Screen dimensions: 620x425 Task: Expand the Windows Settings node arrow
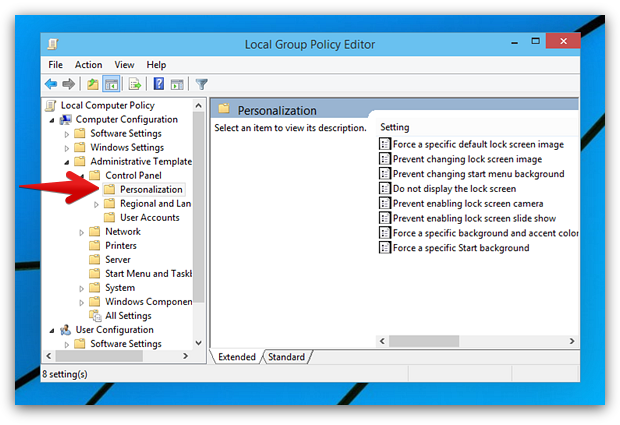click(68, 148)
